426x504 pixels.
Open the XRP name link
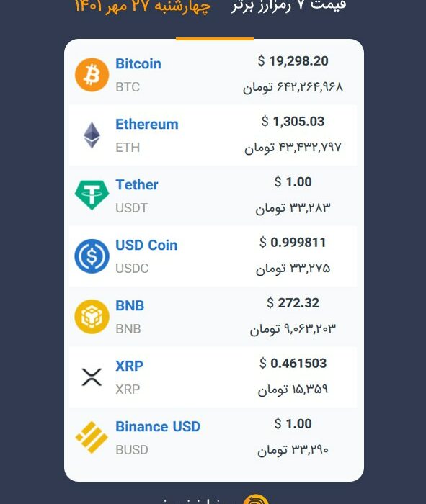(129, 366)
